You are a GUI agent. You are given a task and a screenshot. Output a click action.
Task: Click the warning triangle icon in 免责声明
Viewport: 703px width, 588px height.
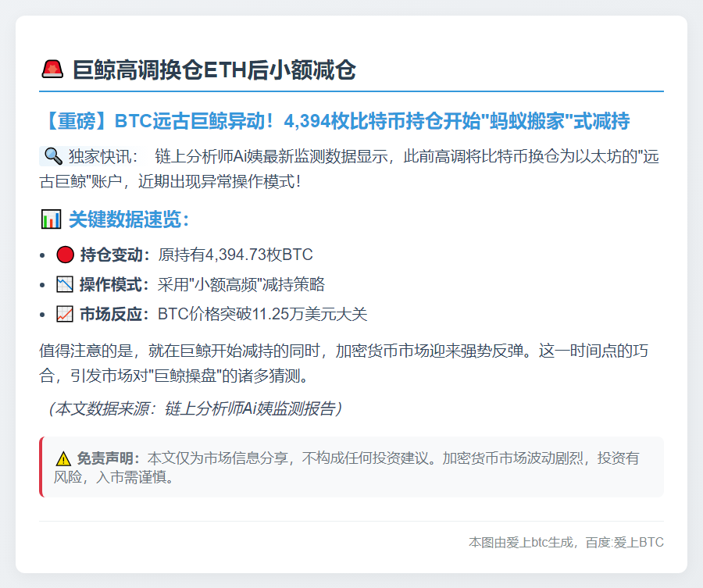[x=62, y=459]
